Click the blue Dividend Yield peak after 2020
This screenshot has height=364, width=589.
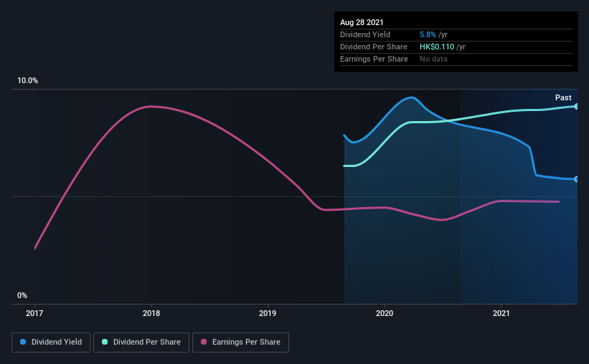pyautogui.click(x=412, y=97)
